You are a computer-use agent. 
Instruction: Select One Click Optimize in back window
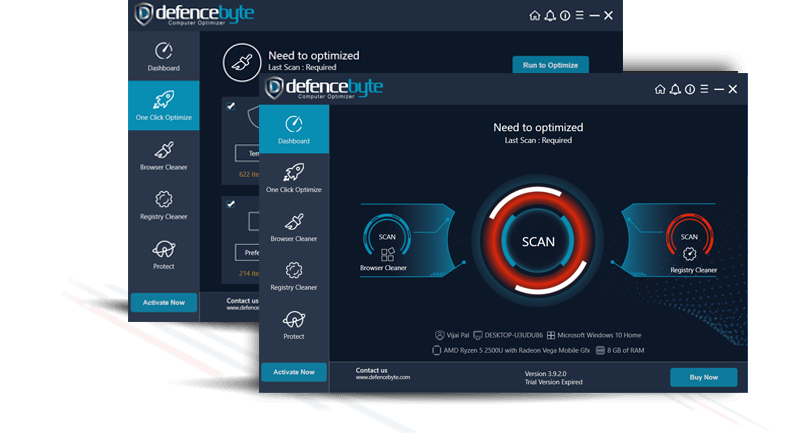(164, 106)
